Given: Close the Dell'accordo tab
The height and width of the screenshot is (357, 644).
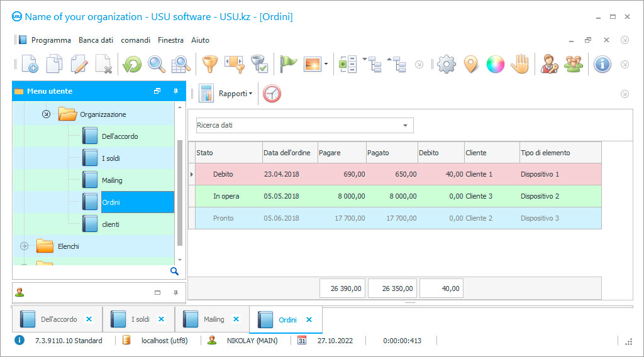Looking at the screenshot, I should point(89,319).
